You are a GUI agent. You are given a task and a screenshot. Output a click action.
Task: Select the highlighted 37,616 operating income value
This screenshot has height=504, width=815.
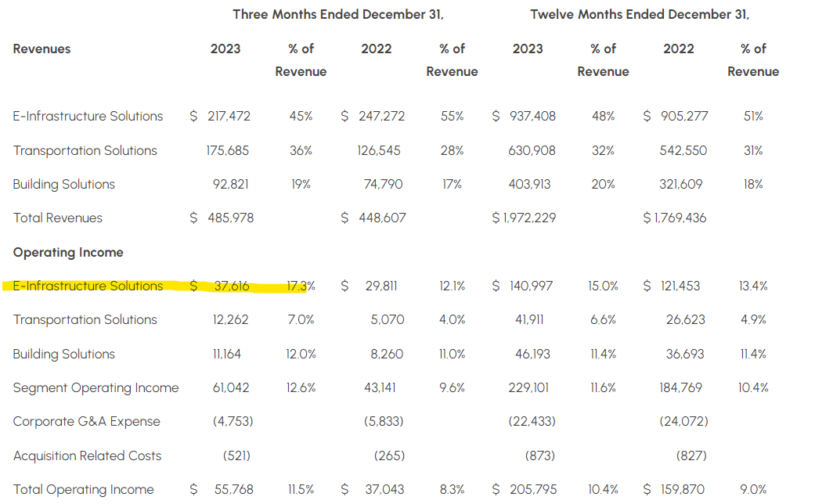[231, 286]
